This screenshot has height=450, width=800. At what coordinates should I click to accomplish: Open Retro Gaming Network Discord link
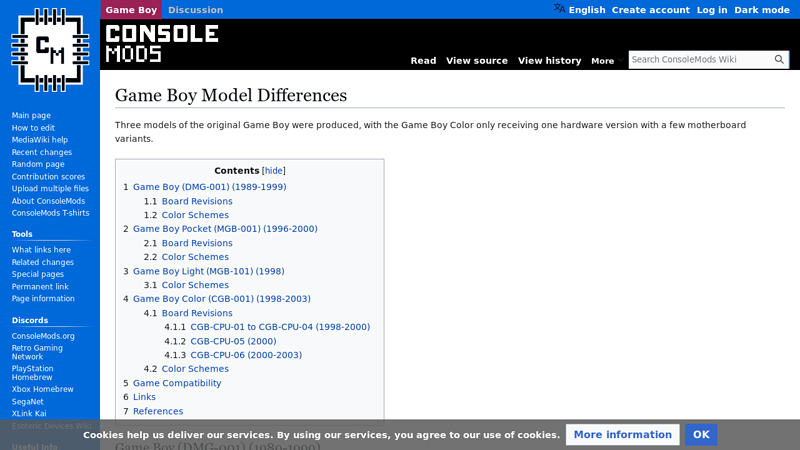tap(37, 353)
